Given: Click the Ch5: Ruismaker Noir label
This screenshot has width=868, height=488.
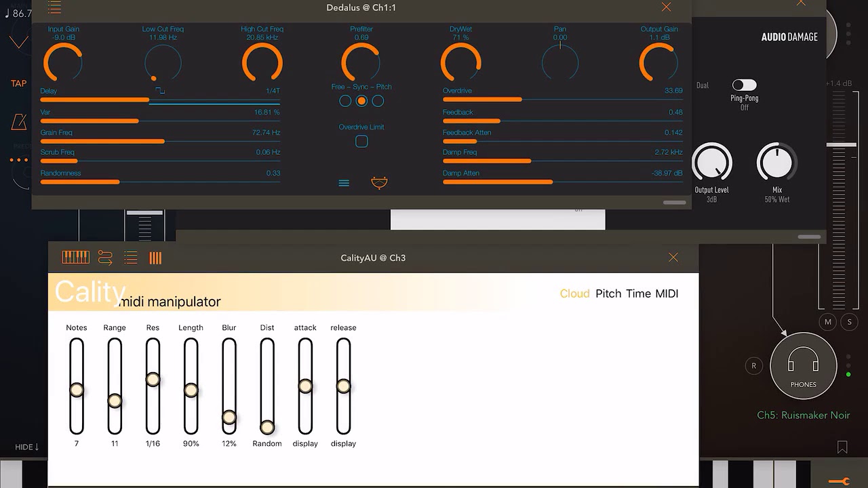Looking at the screenshot, I should (x=804, y=415).
